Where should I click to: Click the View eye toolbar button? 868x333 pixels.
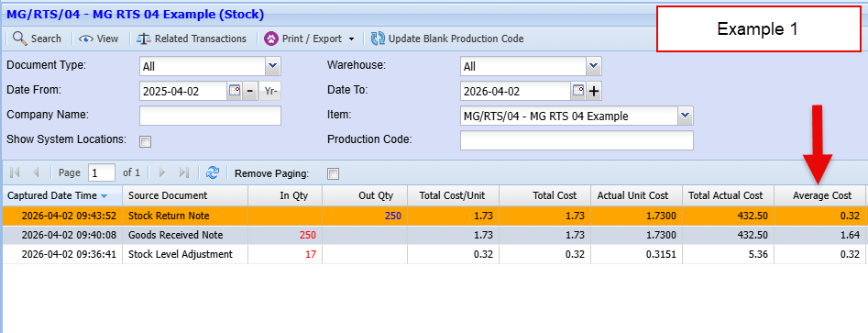pos(99,39)
